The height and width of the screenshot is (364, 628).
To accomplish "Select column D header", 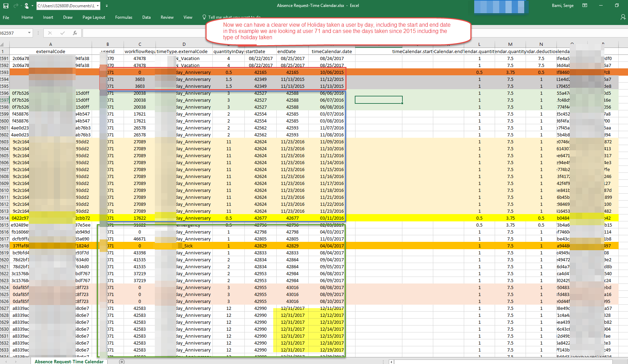I will pyautogui.click(x=184, y=44).
